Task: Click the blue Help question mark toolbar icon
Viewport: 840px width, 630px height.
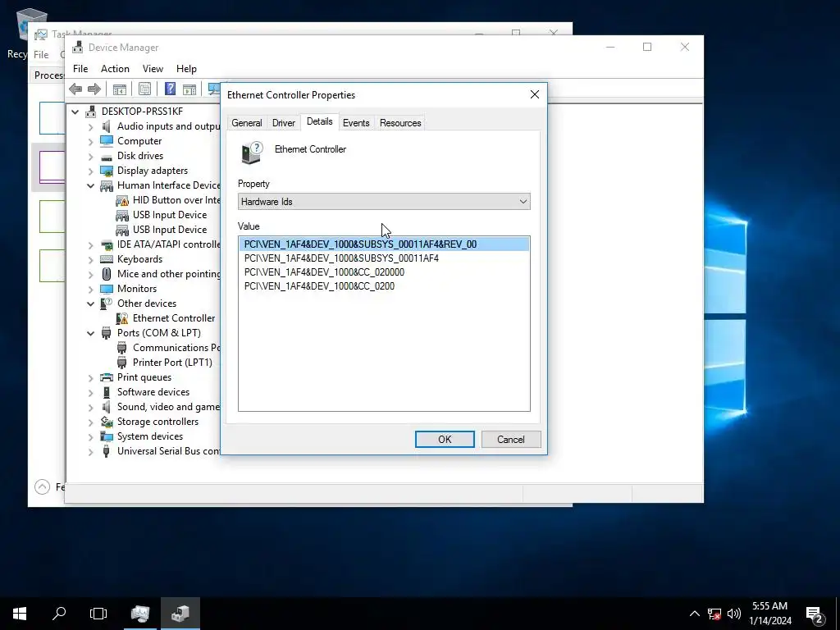Action: coord(170,89)
